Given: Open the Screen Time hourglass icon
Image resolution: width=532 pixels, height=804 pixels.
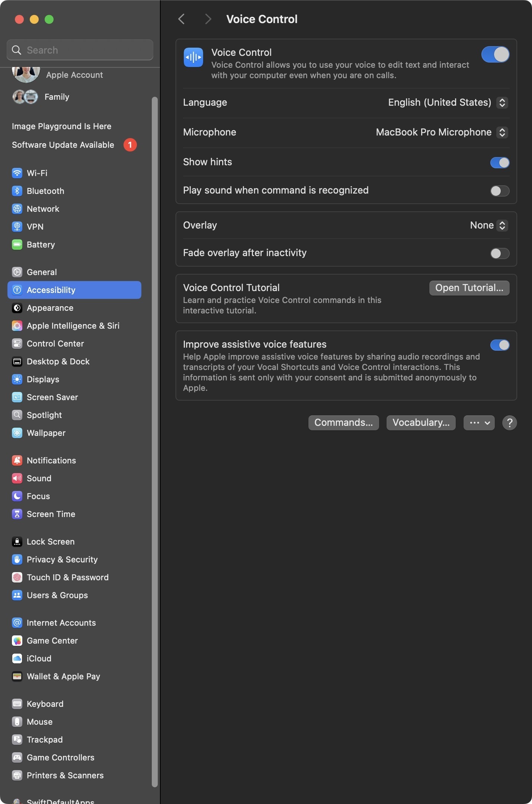Looking at the screenshot, I should pos(17,514).
